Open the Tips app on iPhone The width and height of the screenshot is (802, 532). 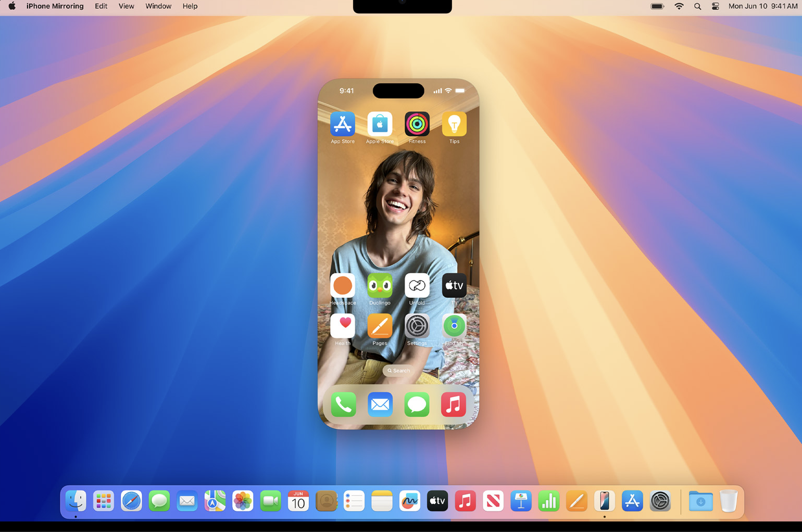tap(454, 124)
